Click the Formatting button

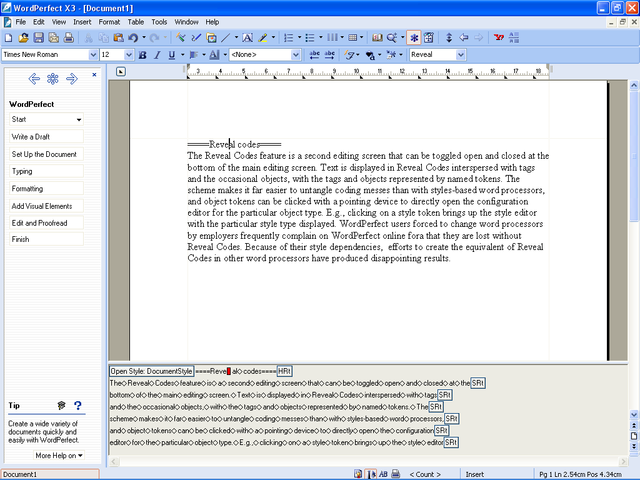pyautogui.click(x=46, y=189)
